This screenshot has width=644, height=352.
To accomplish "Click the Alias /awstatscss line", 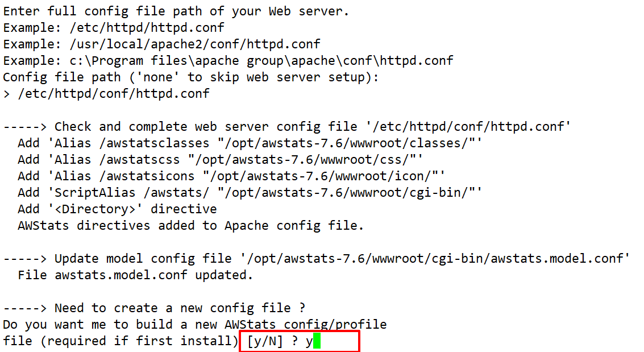I will (220, 159).
